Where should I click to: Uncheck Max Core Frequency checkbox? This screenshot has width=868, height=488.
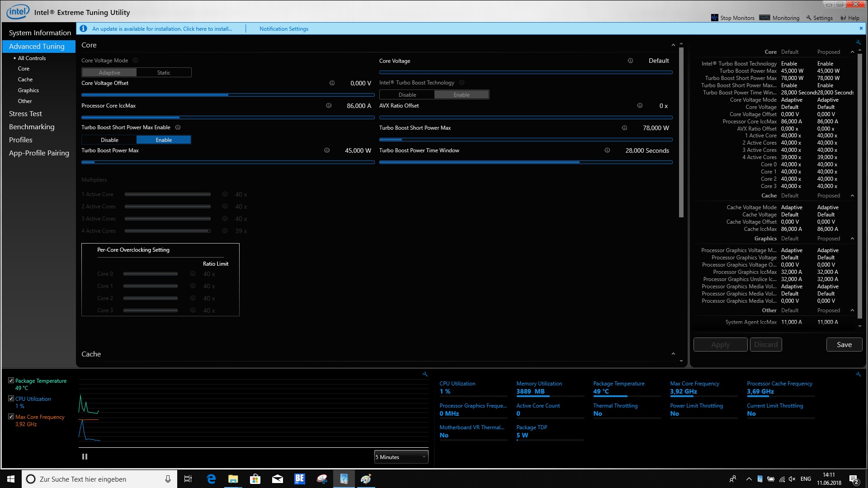11,417
